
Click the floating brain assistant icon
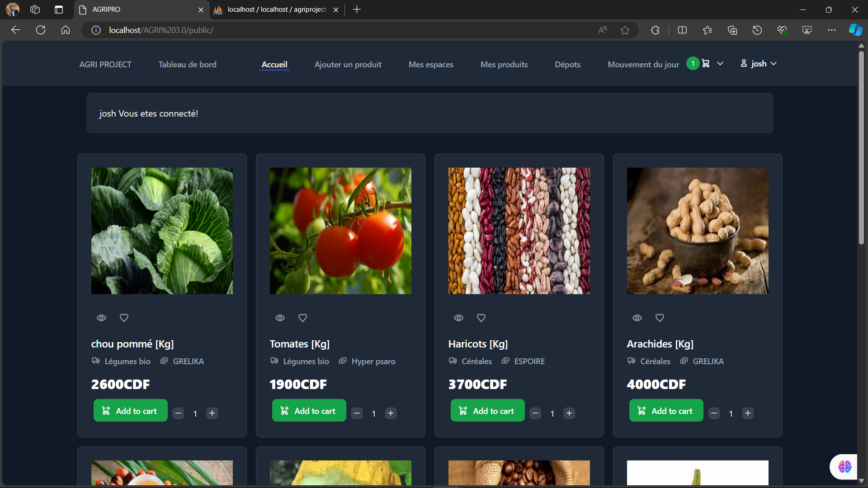coord(844,466)
